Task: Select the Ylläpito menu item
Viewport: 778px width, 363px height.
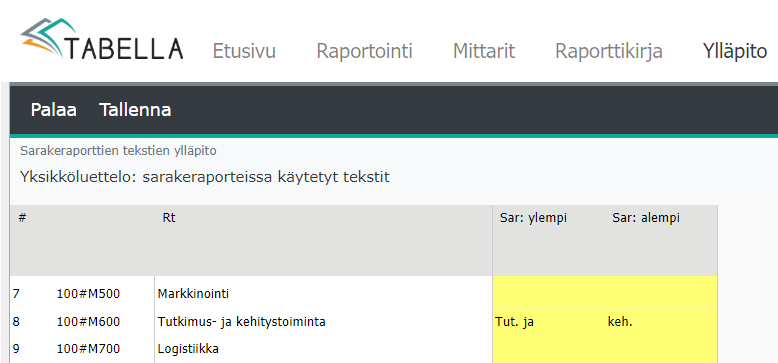Action: pos(735,52)
